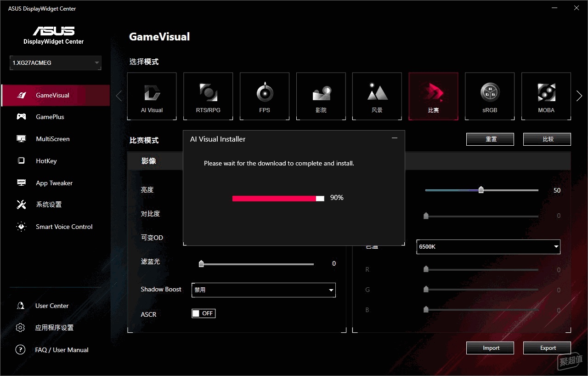
Task: Select the 影院 cinema mode icon
Action: (321, 96)
